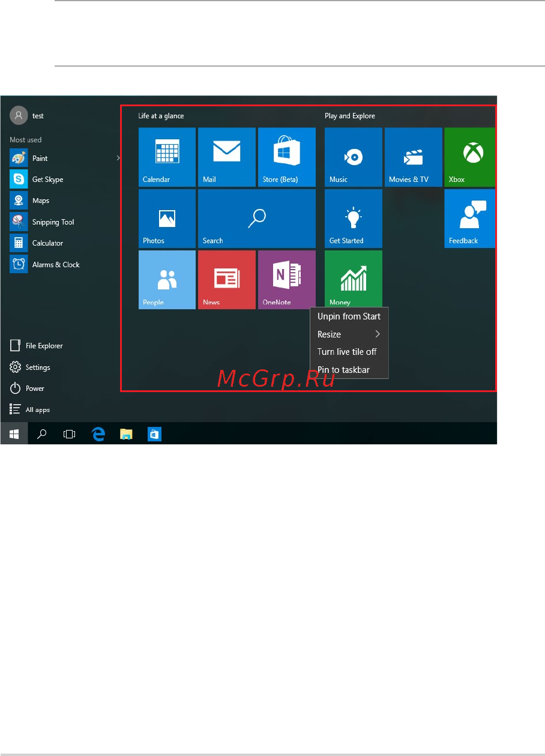Launch the Store (Beta) tile
The width and height of the screenshot is (545, 756).
(x=287, y=157)
